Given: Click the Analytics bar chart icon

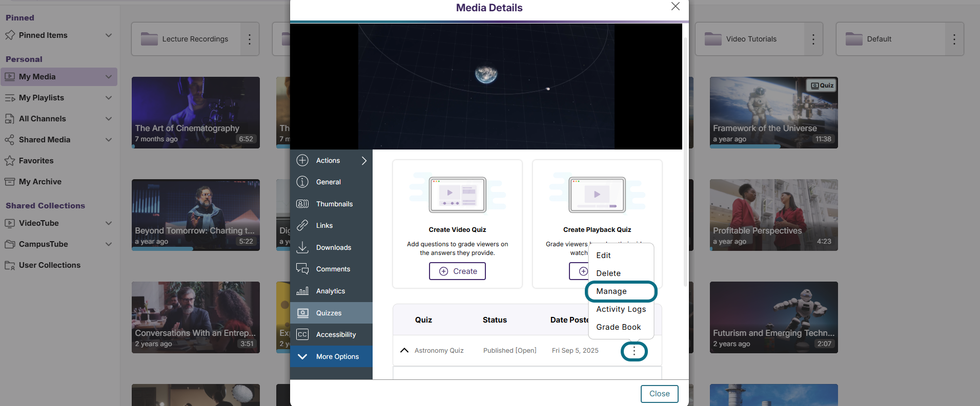Looking at the screenshot, I should [x=302, y=291].
